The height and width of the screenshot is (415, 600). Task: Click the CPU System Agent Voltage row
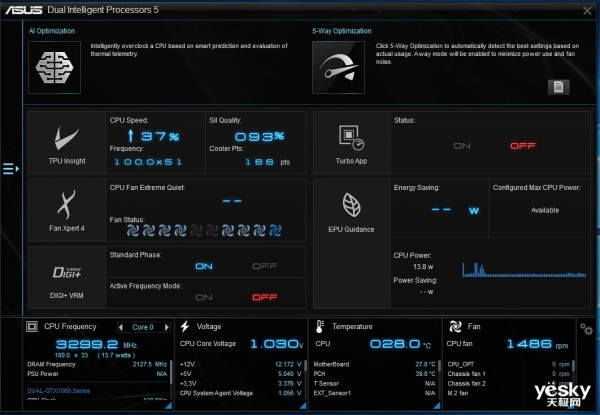[241, 393]
